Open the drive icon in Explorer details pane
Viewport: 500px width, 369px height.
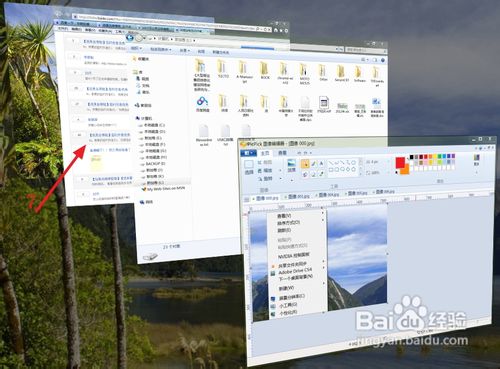click(150, 257)
